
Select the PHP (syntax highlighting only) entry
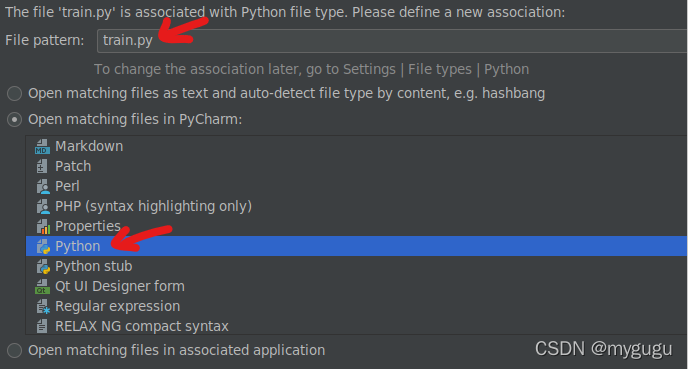(x=356, y=206)
